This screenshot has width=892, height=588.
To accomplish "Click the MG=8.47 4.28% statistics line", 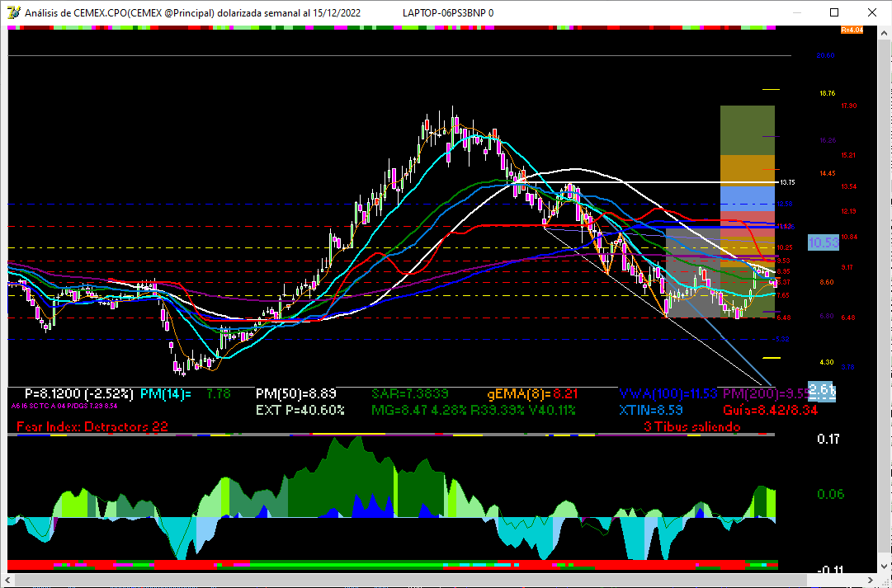I will pos(474,410).
